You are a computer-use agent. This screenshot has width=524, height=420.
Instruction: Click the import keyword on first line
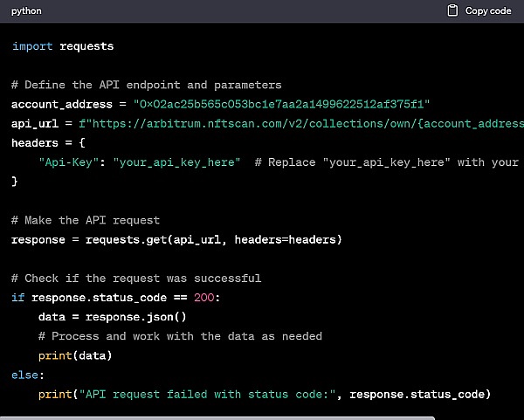tap(32, 46)
